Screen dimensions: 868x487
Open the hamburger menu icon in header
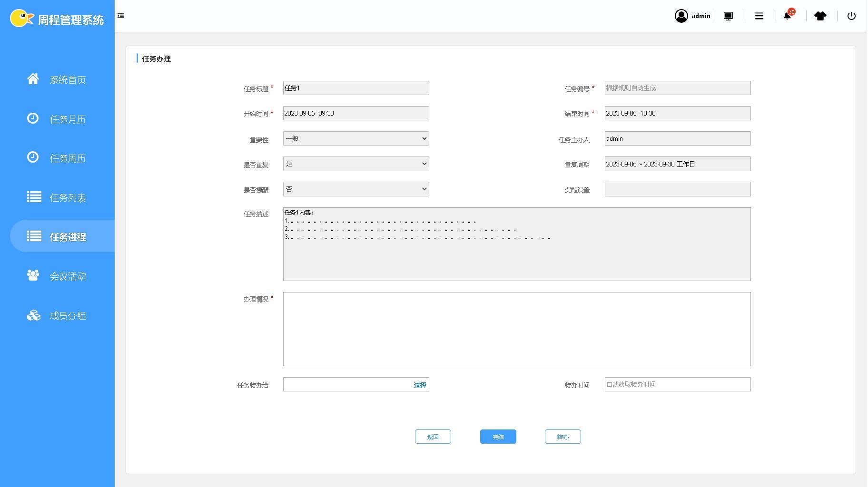pos(759,16)
